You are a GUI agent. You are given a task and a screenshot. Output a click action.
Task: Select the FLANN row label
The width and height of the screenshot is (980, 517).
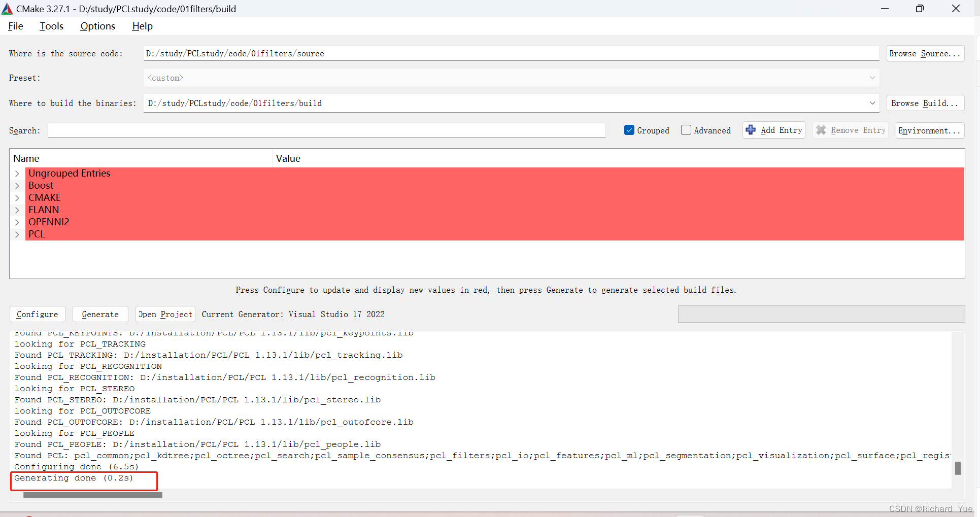click(44, 210)
